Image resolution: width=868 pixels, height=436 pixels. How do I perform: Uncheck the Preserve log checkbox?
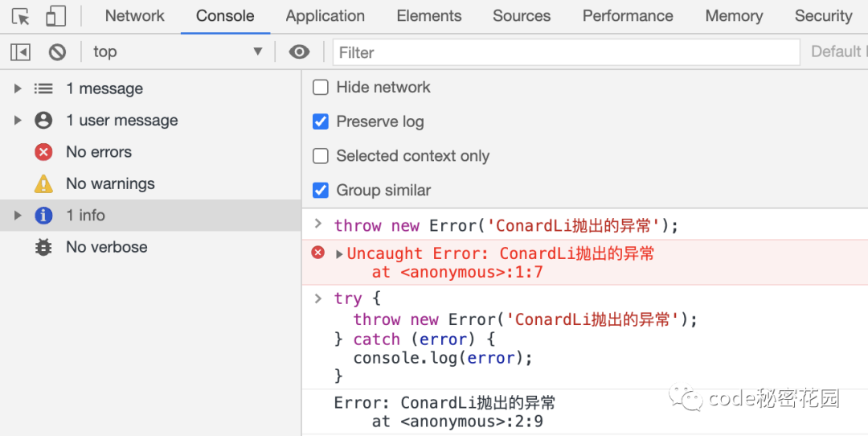[x=321, y=122]
